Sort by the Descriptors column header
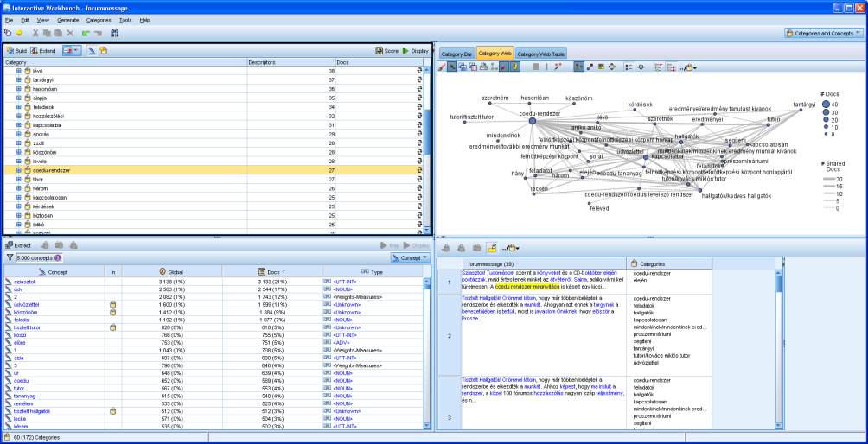 coord(291,62)
